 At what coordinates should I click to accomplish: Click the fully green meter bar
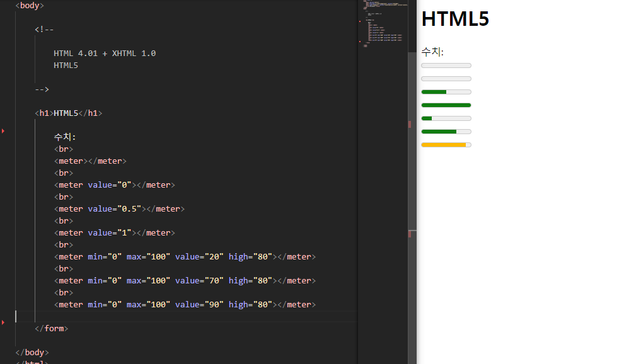446,105
